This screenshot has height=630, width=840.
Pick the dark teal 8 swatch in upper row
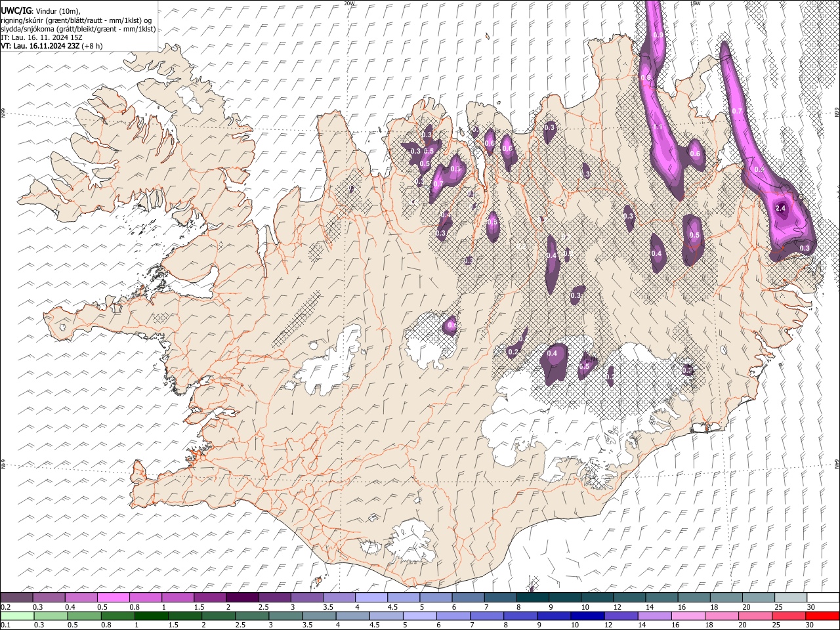[533, 597]
